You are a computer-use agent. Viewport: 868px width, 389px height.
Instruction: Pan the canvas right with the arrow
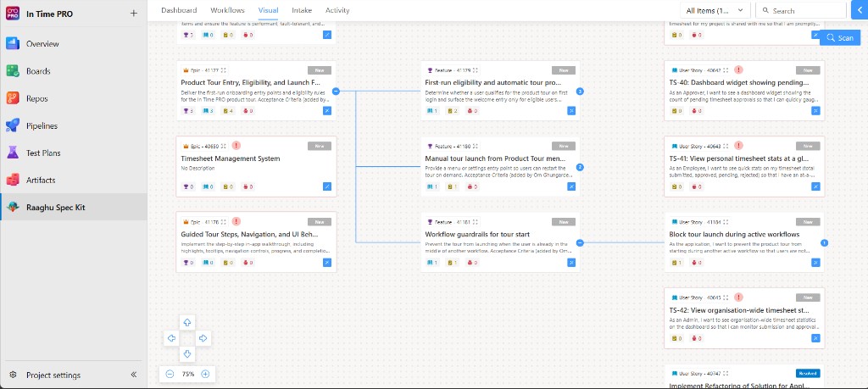click(x=203, y=338)
